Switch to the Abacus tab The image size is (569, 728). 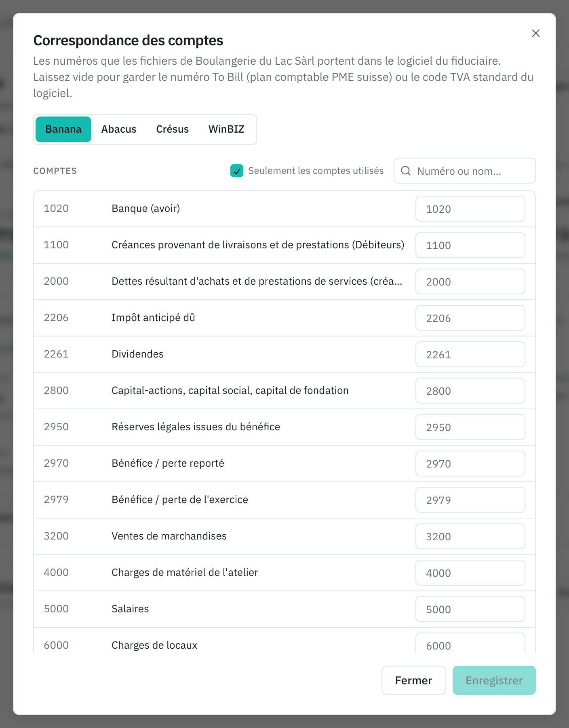pyautogui.click(x=119, y=129)
